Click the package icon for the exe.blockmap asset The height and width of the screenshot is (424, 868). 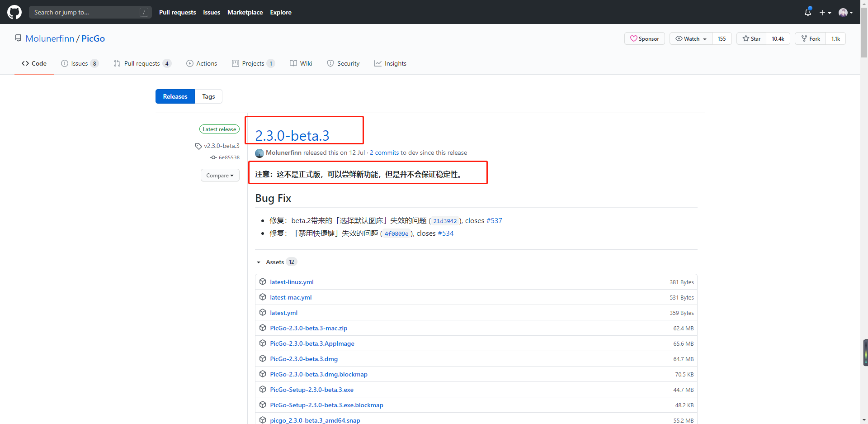(263, 405)
